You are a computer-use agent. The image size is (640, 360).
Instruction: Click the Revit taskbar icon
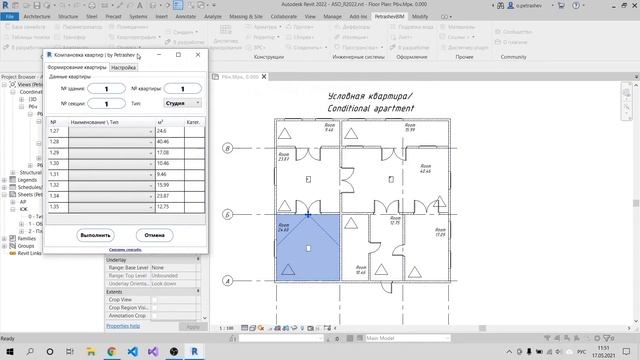(x=194, y=351)
